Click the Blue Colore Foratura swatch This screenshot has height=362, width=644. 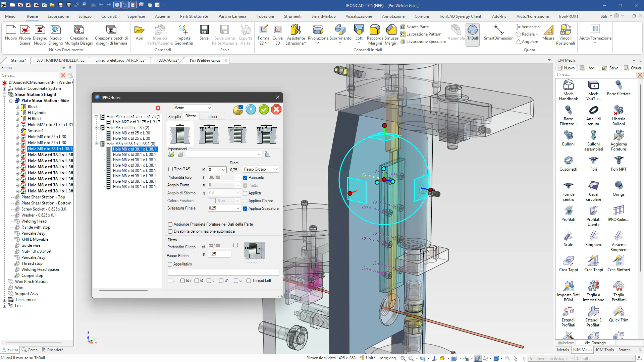tap(212, 201)
